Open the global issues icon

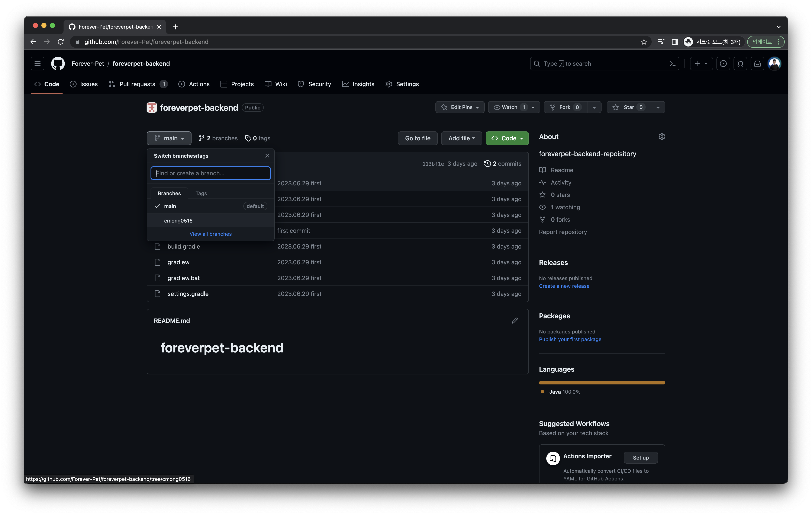pyautogui.click(x=723, y=63)
